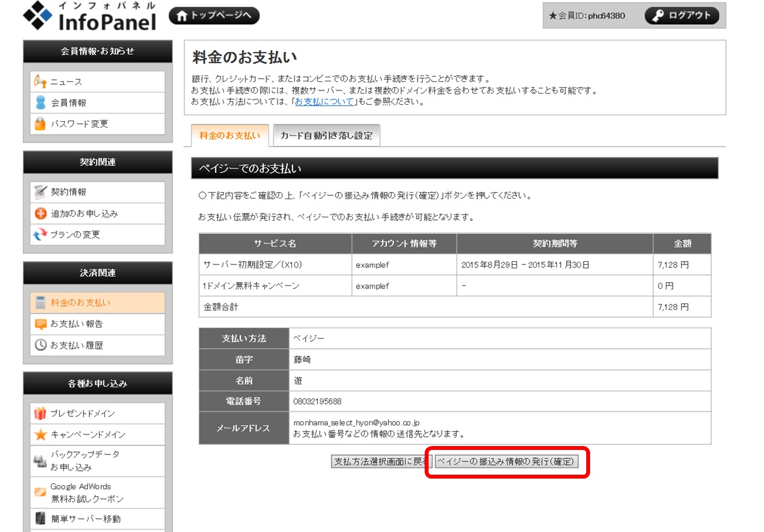Click the campaign domain star icon
Viewport: 764px width, 532px height.
coord(40,434)
